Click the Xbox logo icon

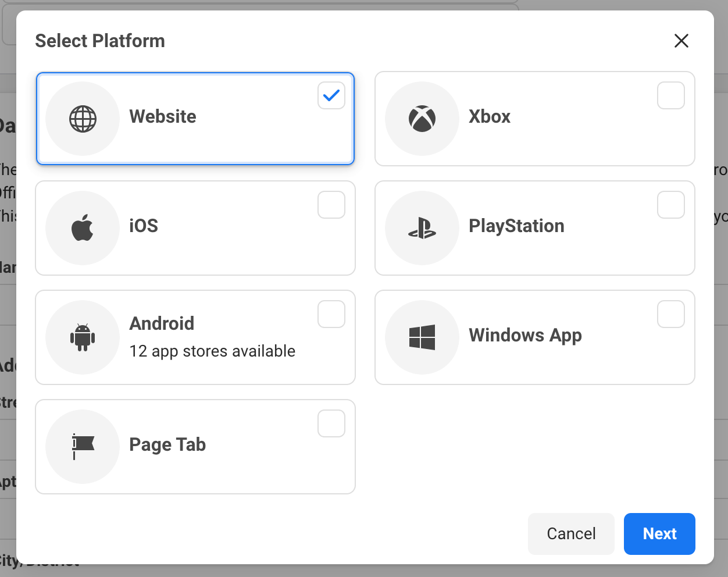point(422,119)
